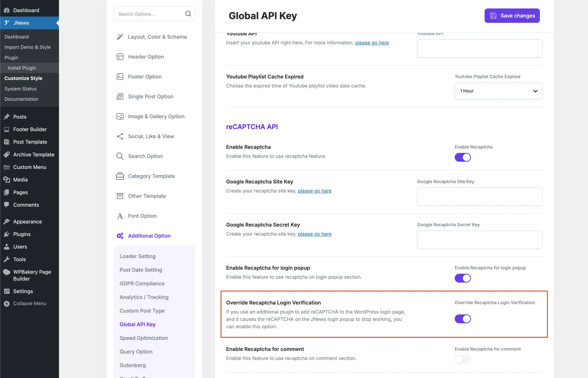The height and width of the screenshot is (378, 588).
Task: Open Documentation in JNews submenu
Action: 21,99
